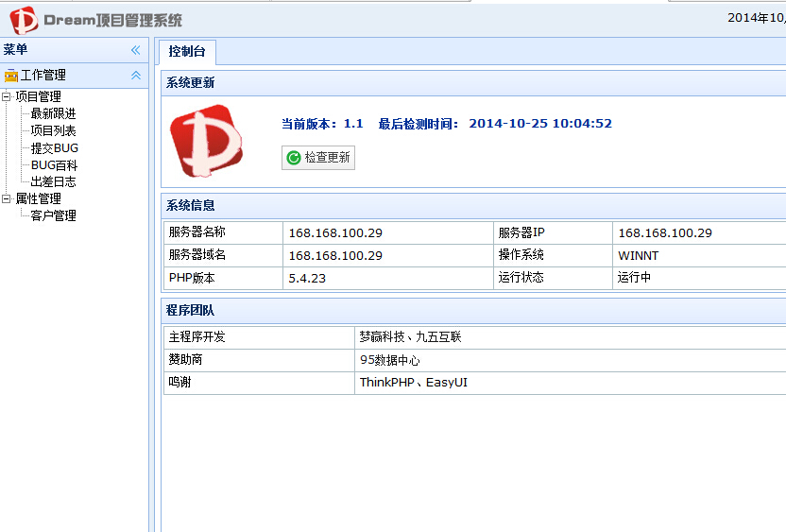Collapse the 属性管理 tree node
Screen dimensions: 786x532
pyautogui.click(x=7, y=198)
